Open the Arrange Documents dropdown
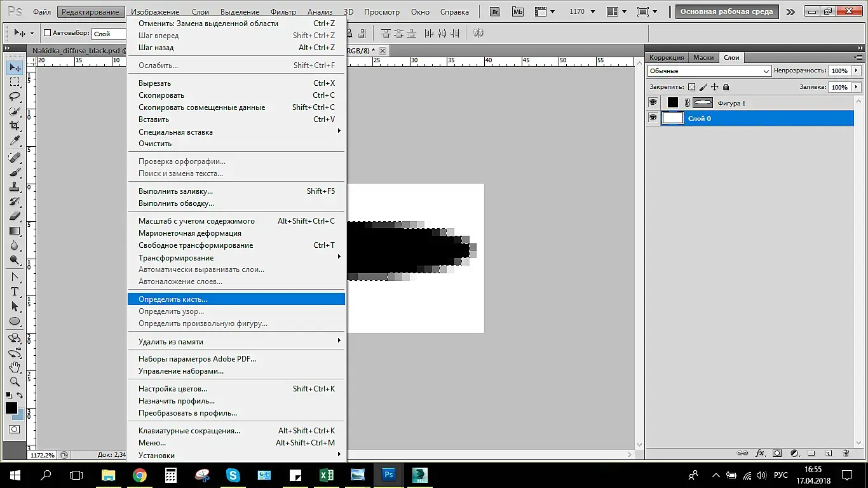This screenshot has width=868, height=488. click(x=616, y=11)
